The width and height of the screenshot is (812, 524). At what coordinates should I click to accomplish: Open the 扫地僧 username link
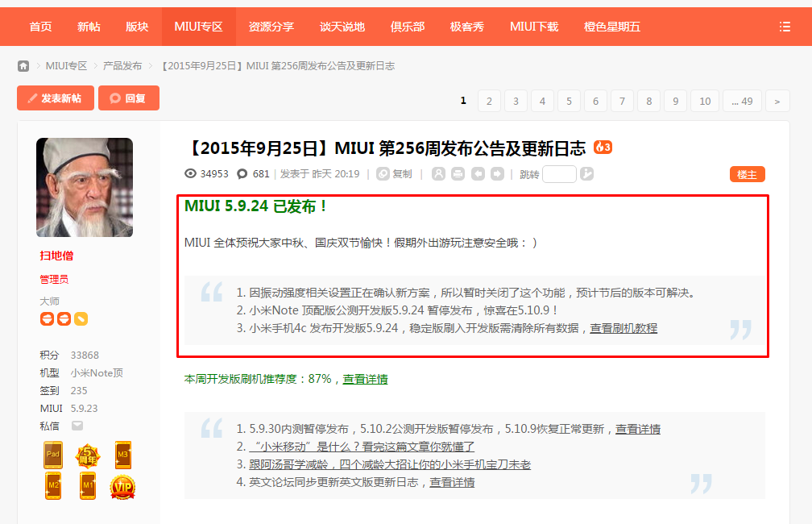pos(56,256)
